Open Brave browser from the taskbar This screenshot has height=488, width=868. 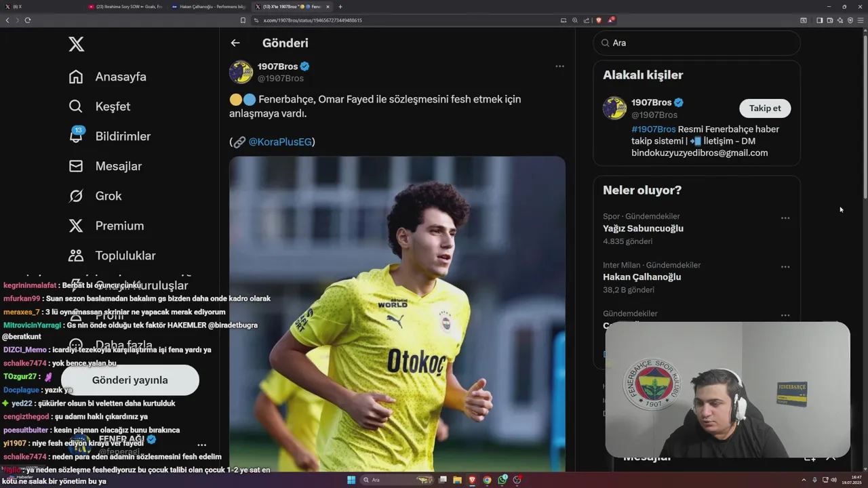tap(472, 480)
